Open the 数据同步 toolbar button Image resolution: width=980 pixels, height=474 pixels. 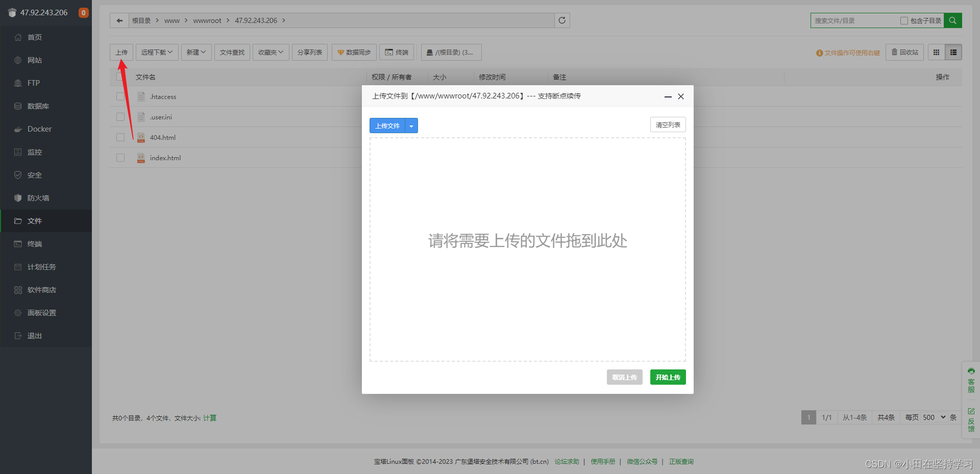point(354,52)
